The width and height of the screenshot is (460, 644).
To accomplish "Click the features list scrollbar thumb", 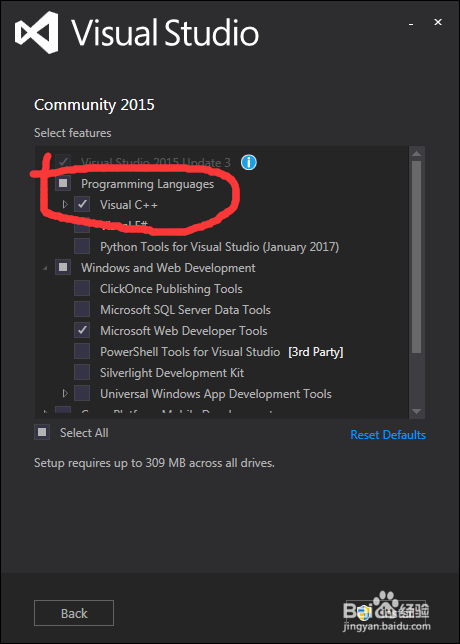I will (416, 257).
